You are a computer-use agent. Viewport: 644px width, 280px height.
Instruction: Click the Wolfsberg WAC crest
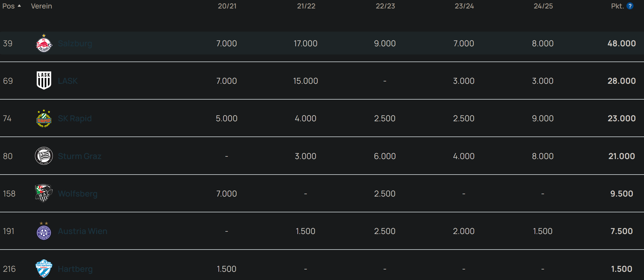click(44, 193)
